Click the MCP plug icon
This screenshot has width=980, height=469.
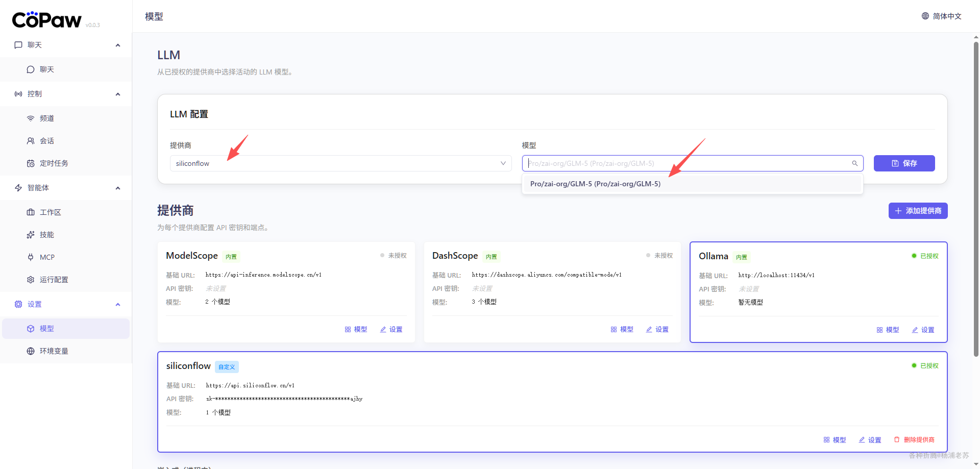click(31, 257)
